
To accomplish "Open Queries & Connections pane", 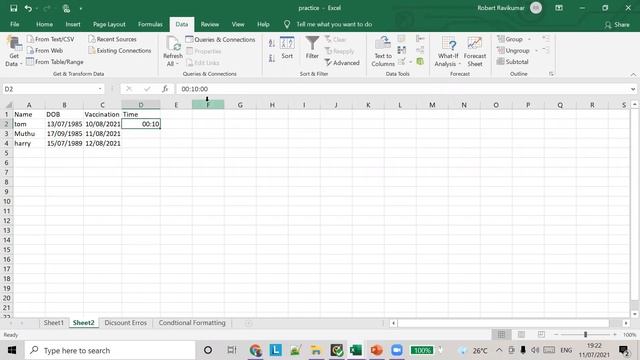I will click(x=220, y=40).
